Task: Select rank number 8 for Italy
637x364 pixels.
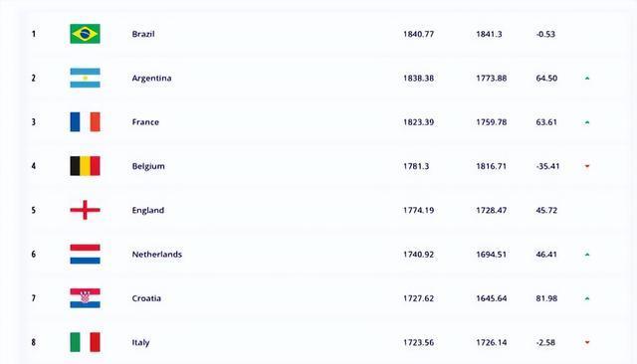Action: pyautogui.click(x=33, y=342)
